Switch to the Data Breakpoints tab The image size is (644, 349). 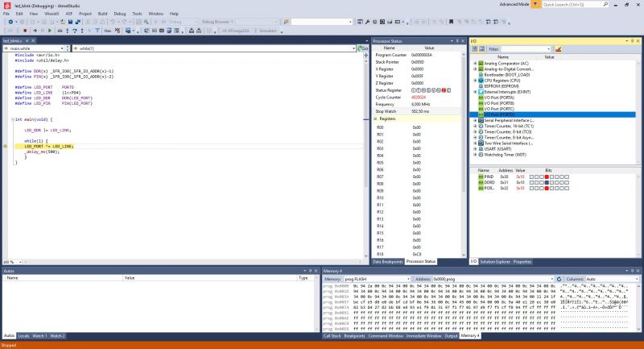pos(387,261)
